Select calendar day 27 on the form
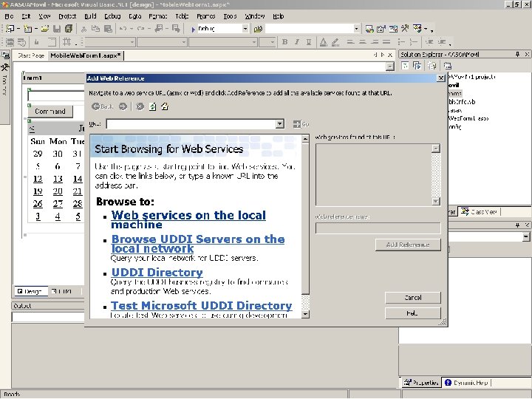The image size is (532, 399). click(x=58, y=204)
